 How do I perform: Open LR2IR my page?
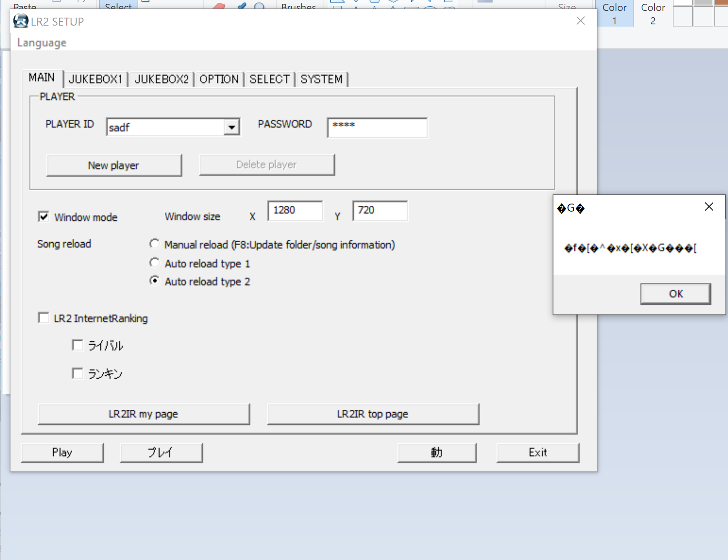click(144, 414)
